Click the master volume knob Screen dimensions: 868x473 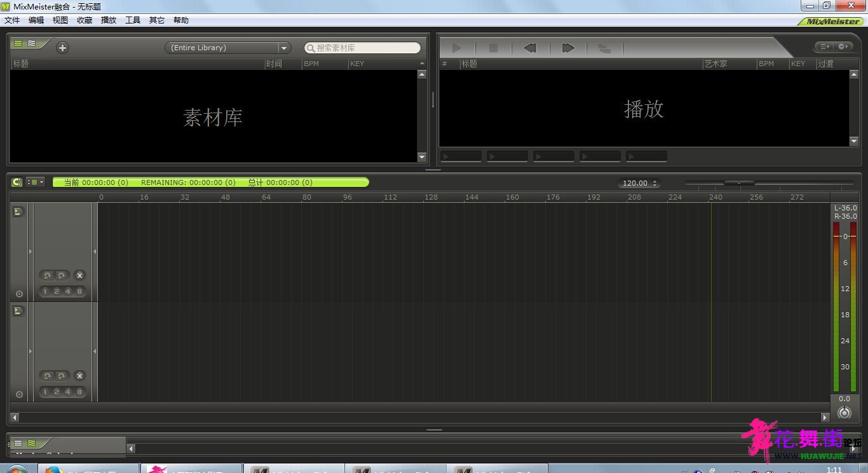(844, 412)
